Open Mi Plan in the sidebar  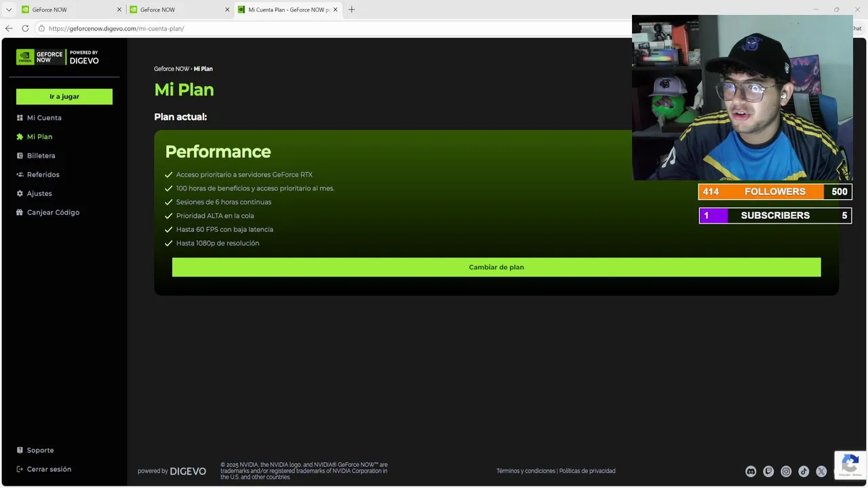tap(39, 137)
